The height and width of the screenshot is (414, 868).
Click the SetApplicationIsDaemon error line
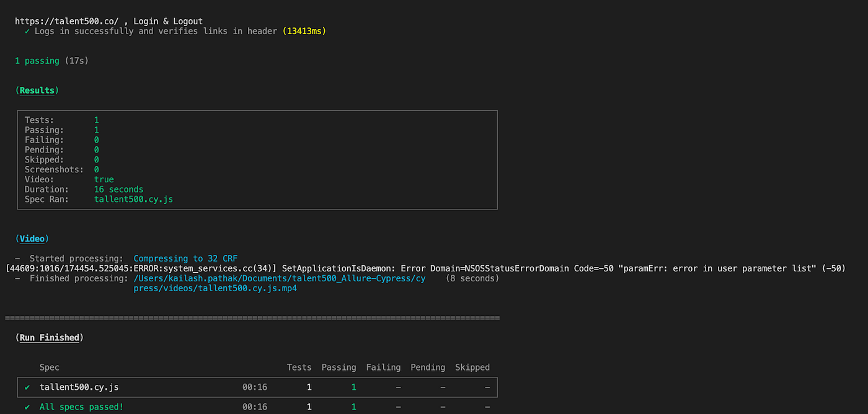[425, 268]
